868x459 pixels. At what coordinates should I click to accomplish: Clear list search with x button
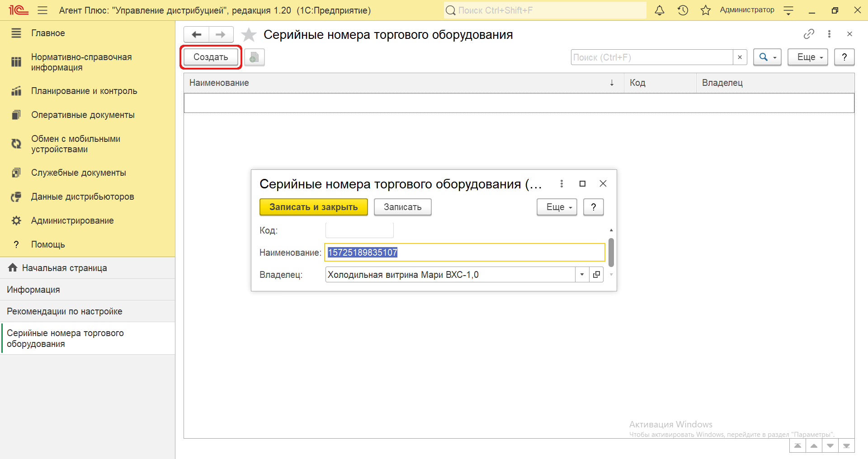pyautogui.click(x=740, y=57)
